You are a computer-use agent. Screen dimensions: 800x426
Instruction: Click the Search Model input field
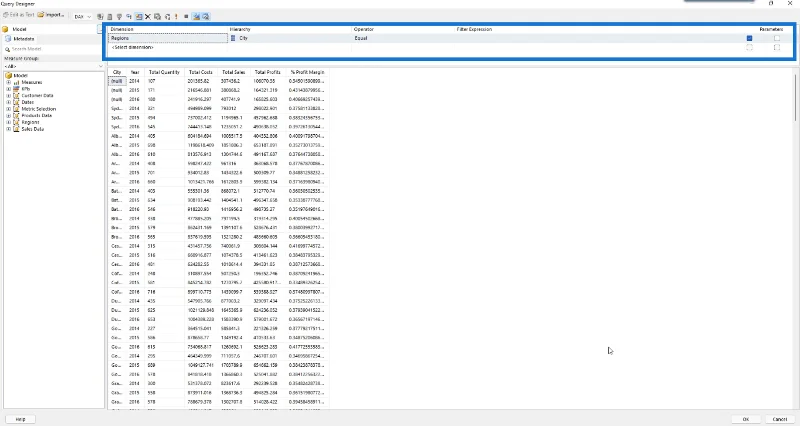53,49
